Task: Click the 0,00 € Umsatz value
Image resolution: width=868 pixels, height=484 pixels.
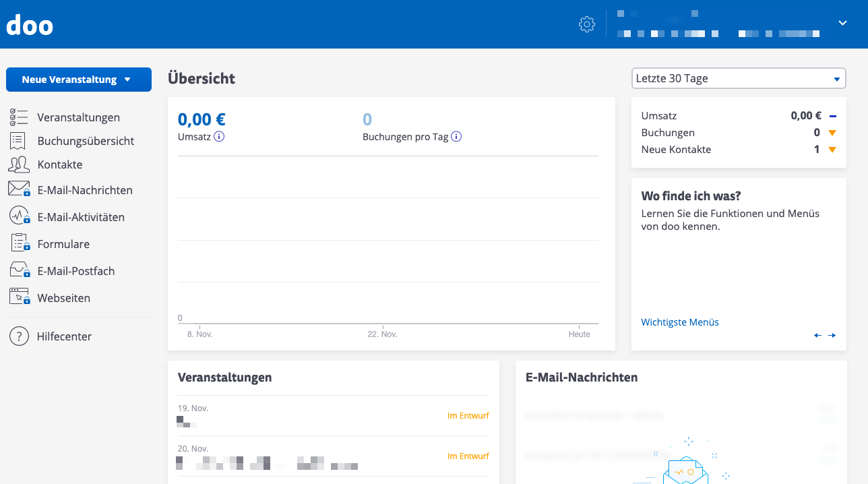Action: [x=201, y=119]
